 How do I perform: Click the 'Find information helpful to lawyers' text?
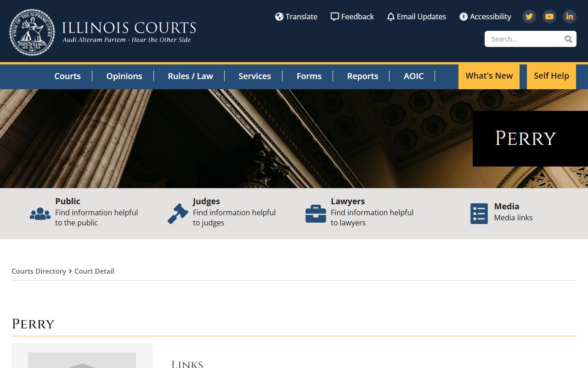pyautogui.click(x=372, y=218)
